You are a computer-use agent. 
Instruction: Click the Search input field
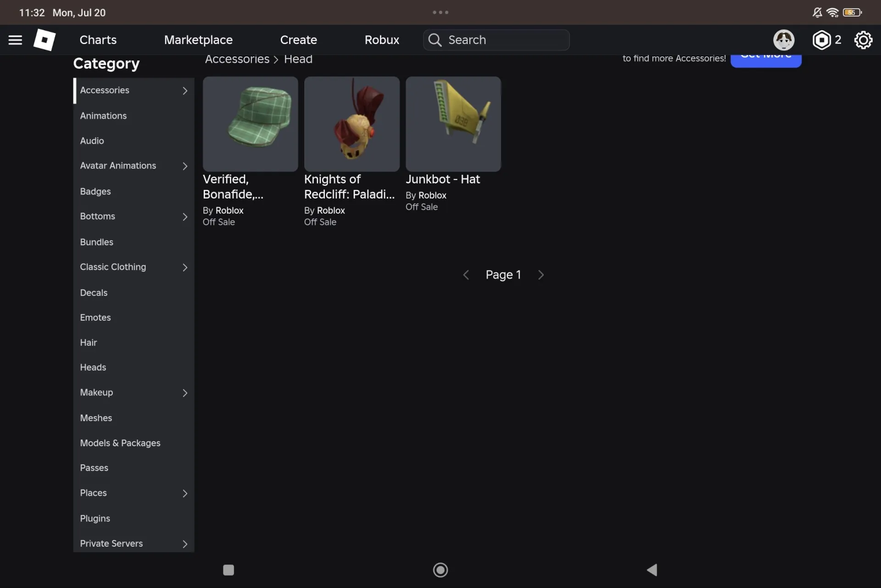click(496, 40)
